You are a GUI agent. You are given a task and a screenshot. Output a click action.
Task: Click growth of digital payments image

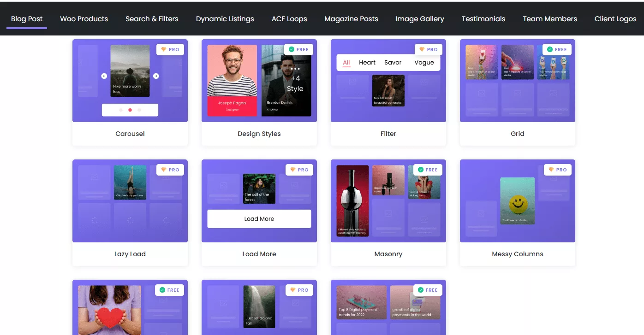[x=415, y=302]
